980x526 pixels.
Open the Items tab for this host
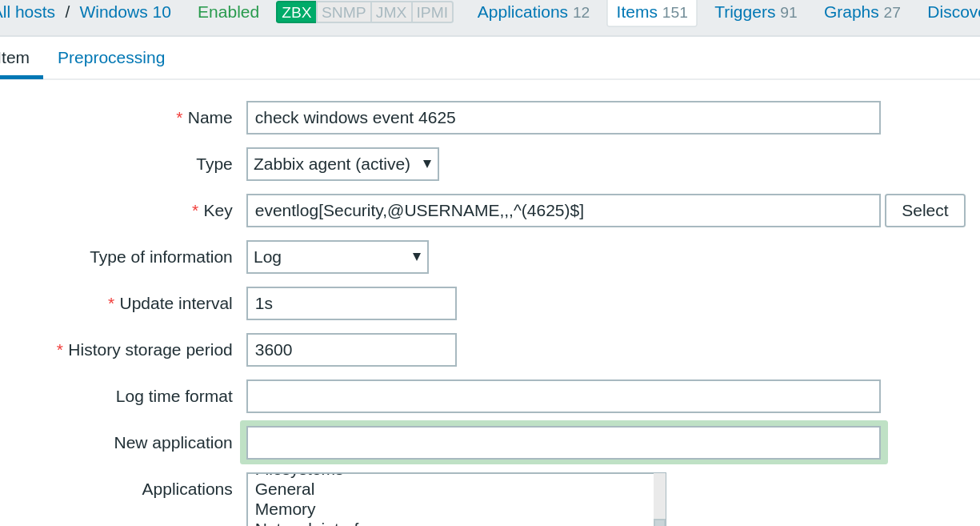click(651, 12)
